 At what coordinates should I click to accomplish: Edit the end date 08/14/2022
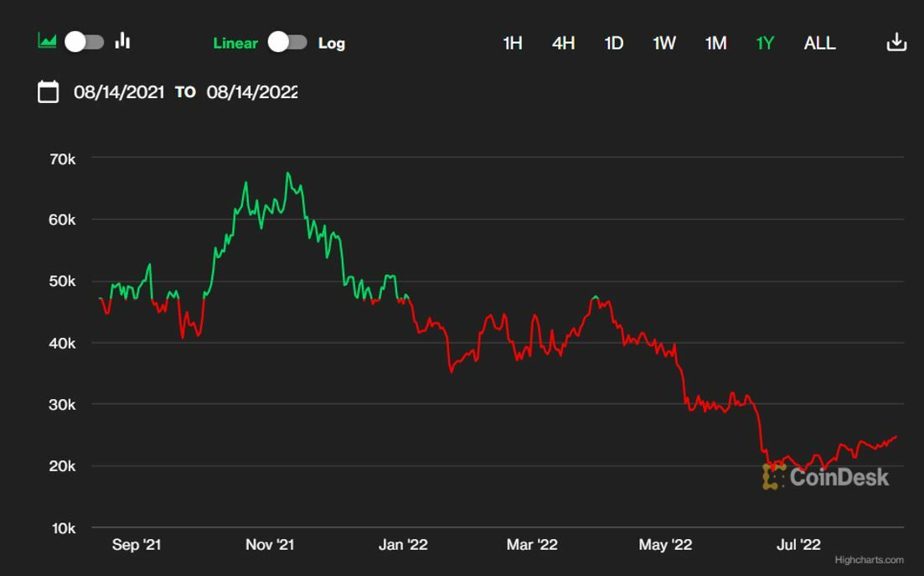[252, 92]
